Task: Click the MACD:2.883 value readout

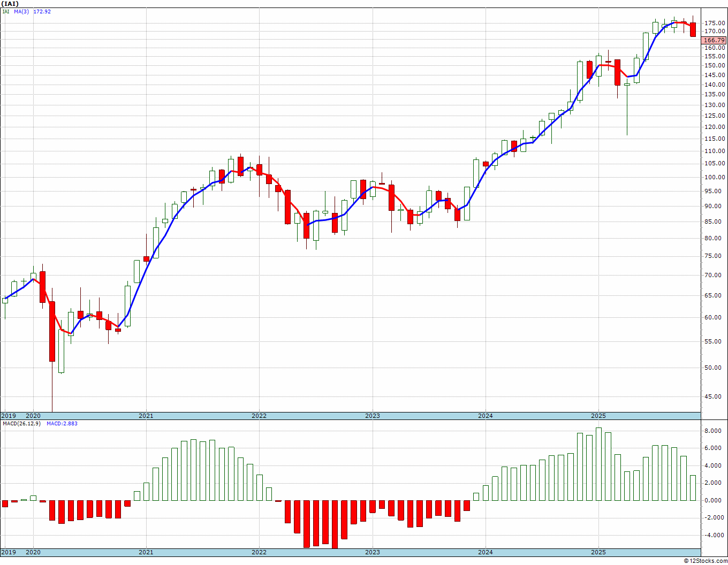Action: tap(62, 423)
